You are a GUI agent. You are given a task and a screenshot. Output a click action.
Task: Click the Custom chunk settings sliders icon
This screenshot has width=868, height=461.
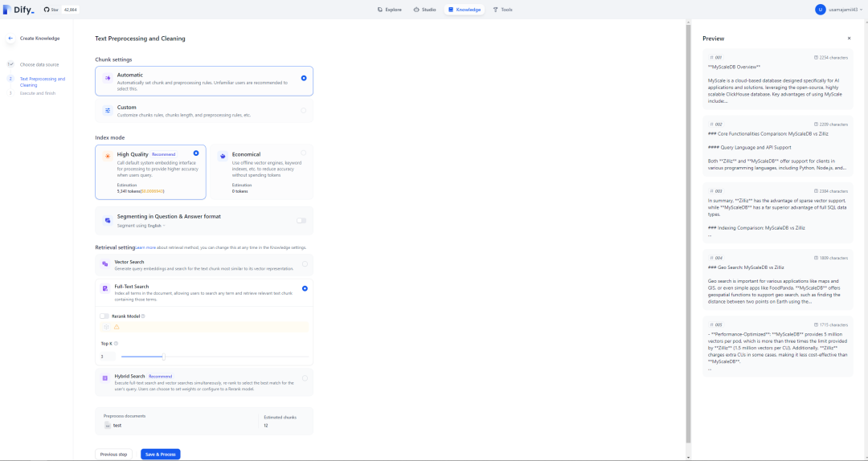[x=108, y=111]
